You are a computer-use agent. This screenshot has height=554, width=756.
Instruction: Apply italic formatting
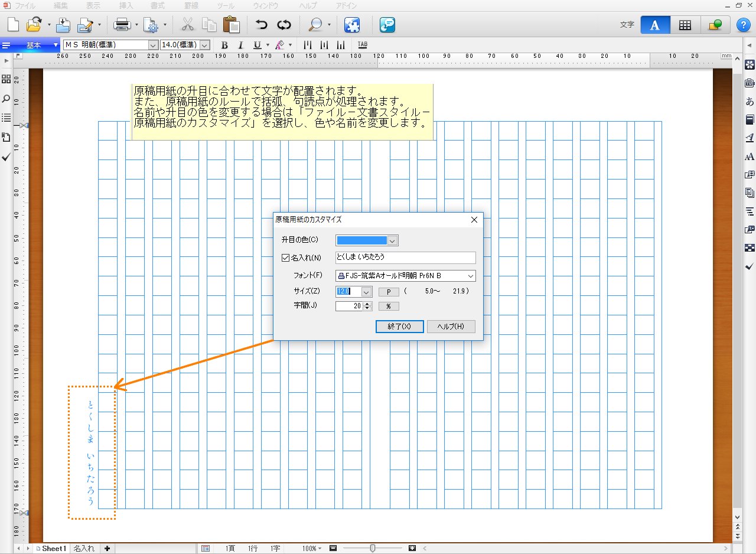point(240,45)
